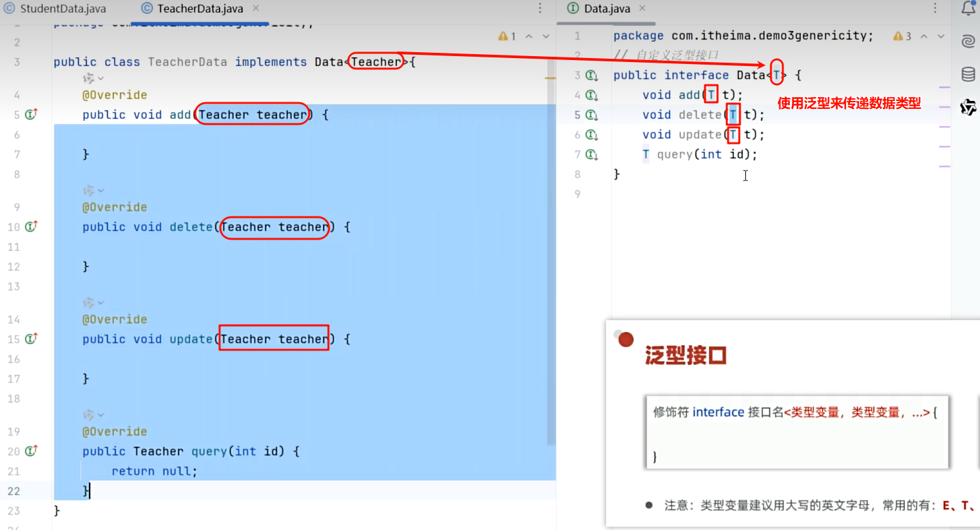Click the package com.itheima.demo3genericity line in Data.java
980x530 pixels.
(743, 36)
